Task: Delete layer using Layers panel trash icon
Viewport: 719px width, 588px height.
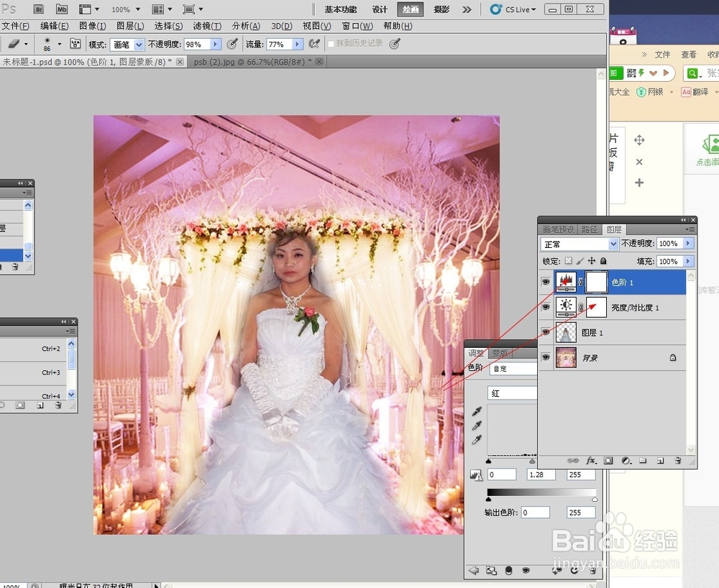Action: tap(678, 461)
